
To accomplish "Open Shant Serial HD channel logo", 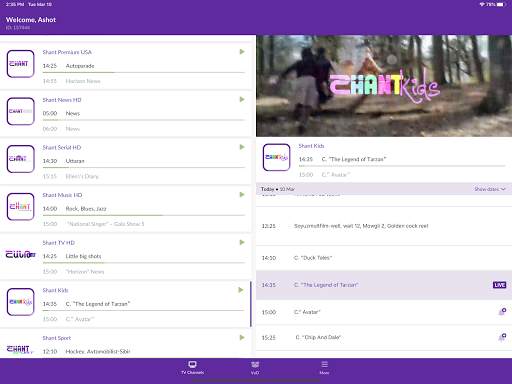I will point(20,159).
